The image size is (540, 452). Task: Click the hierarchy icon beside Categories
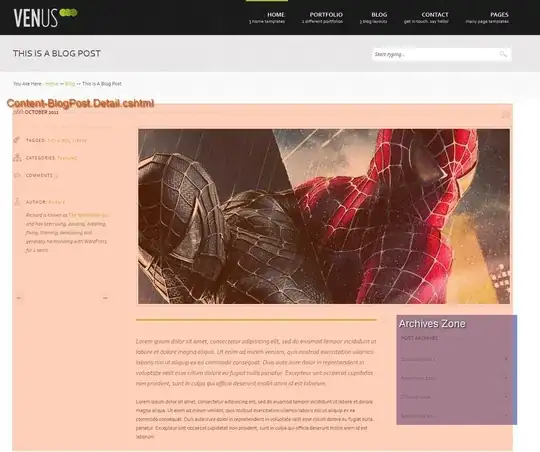tap(17, 157)
